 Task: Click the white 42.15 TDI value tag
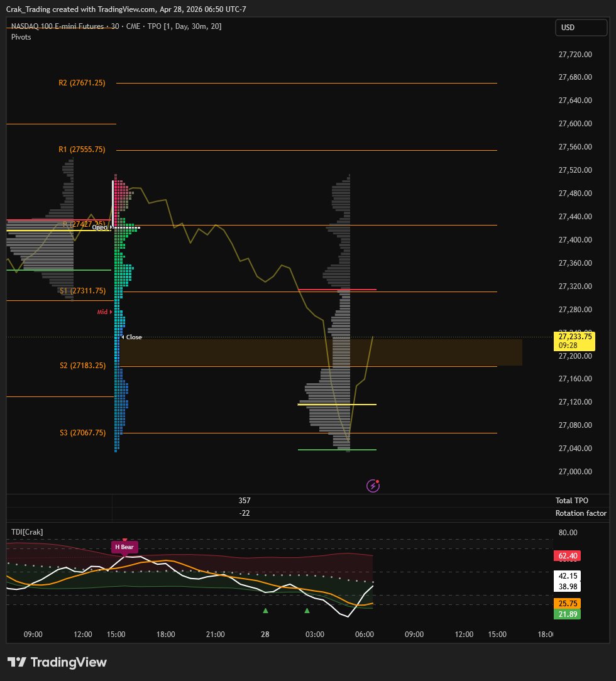(x=568, y=576)
